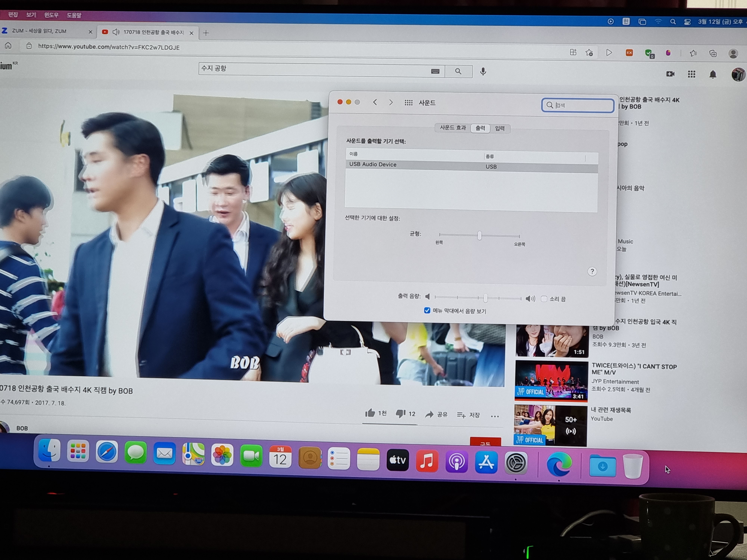Go forward in Sound preferences window

391,102
